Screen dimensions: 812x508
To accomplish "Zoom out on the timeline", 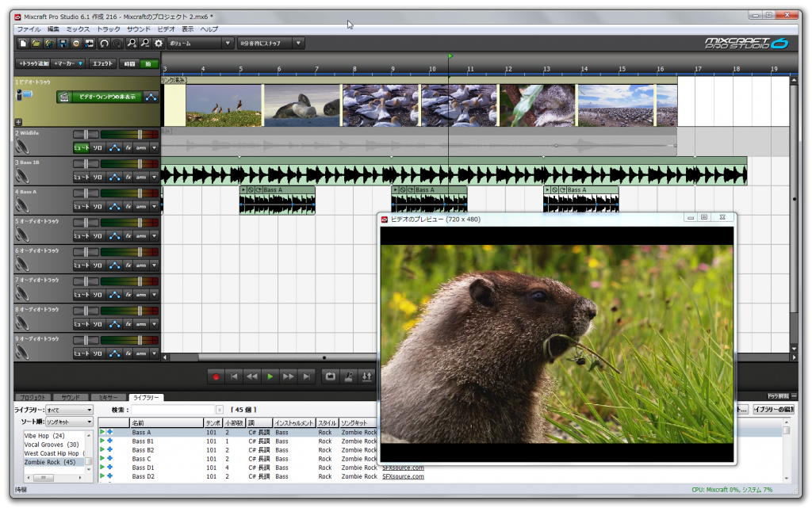I will (x=145, y=44).
